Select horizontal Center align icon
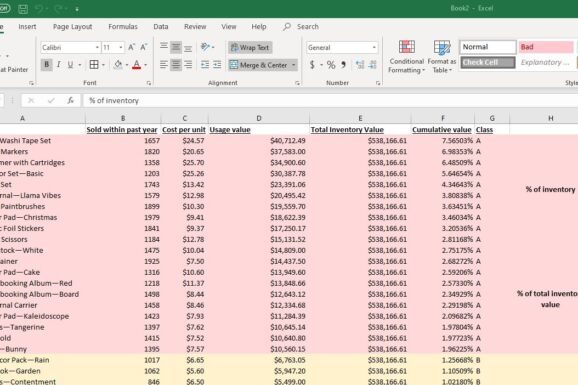The width and height of the screenshot is (578, 385). 176,65
